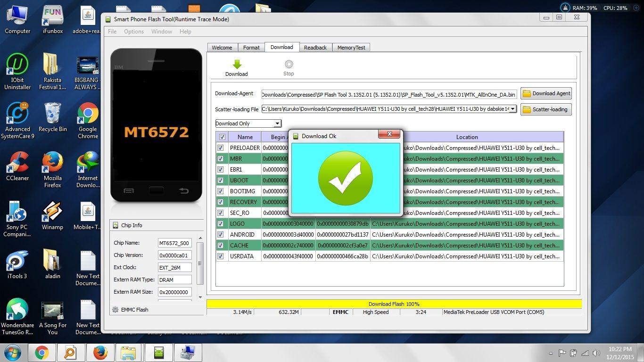Image resolution: width=644 pixels, height=362 pixels.
Task: Open the Options menu
Action: [134, 32]
